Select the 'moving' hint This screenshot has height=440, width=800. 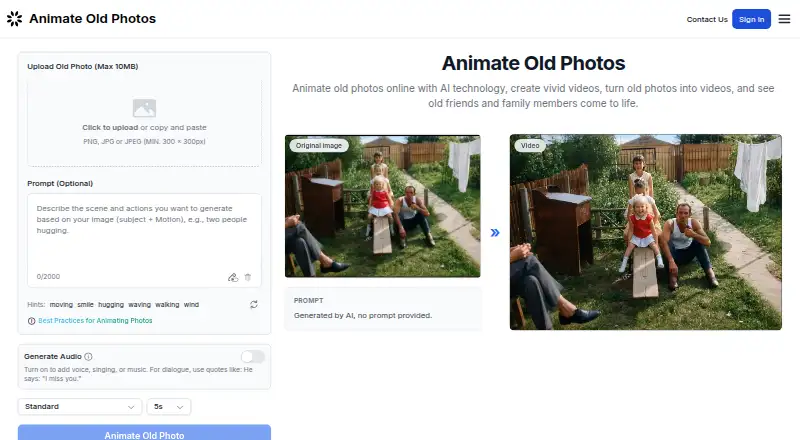(61, 305)
